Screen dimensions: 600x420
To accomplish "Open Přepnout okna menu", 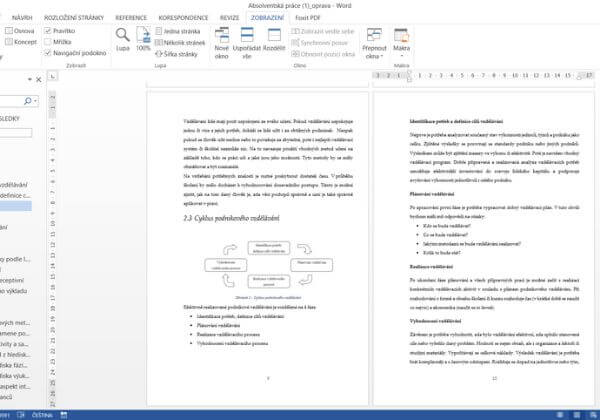I will tap(374, 43).
